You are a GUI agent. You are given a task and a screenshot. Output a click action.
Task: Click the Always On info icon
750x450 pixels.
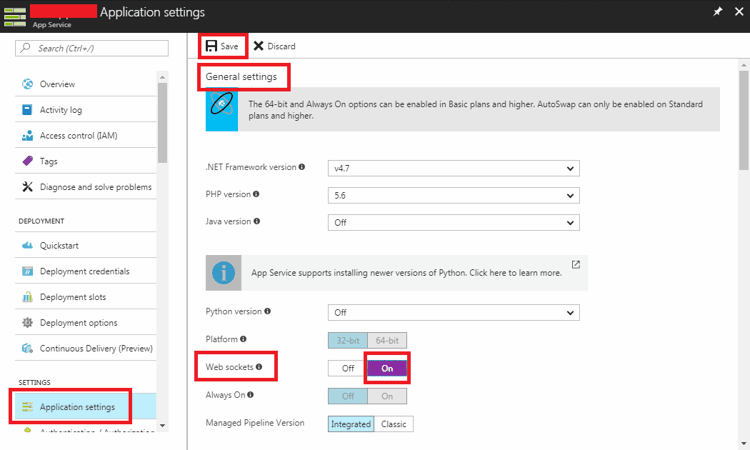251,395
